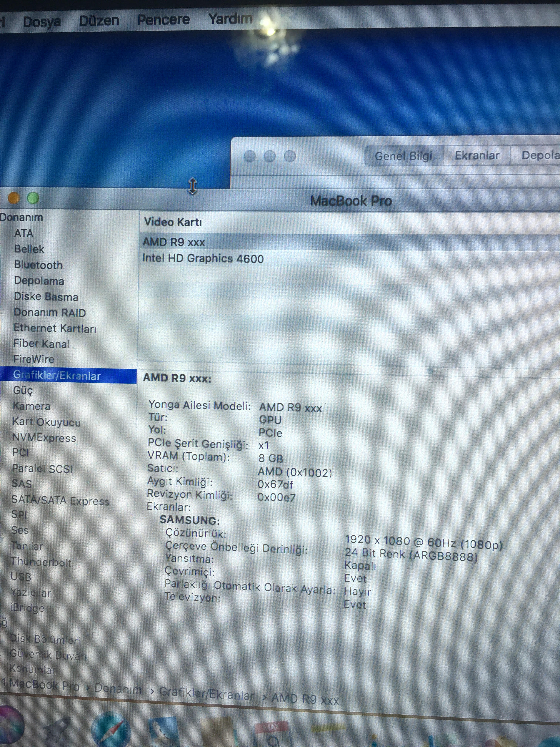
Task: Select iBridge in the sidebar
Action: (27, 608)
